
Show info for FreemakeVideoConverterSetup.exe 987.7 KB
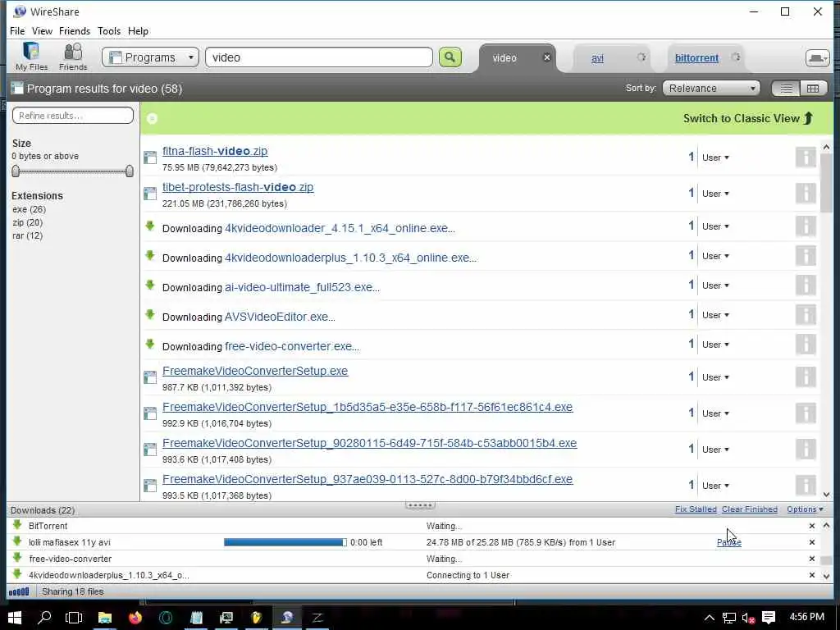coord(806,377)
